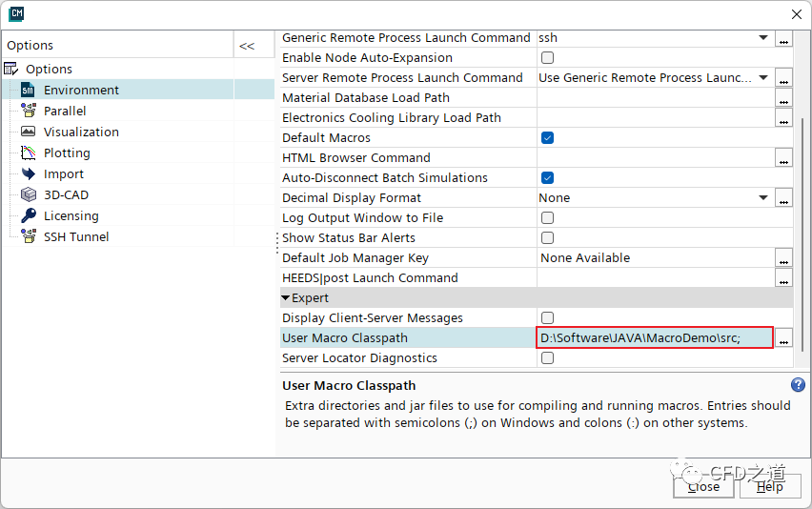
Task: Open Decimal Display Format dropdown
Action: [762, 197]
